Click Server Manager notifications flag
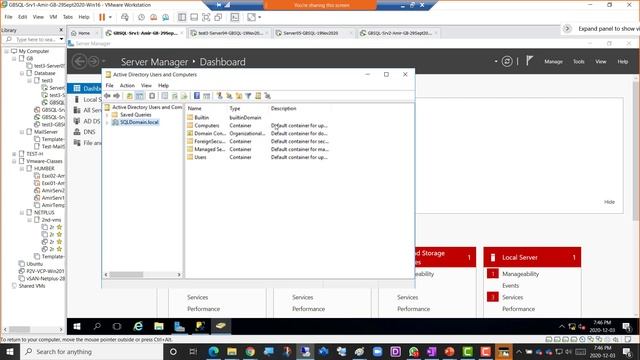This screenshot has width=640, height=360. click(x=529, y=61)
